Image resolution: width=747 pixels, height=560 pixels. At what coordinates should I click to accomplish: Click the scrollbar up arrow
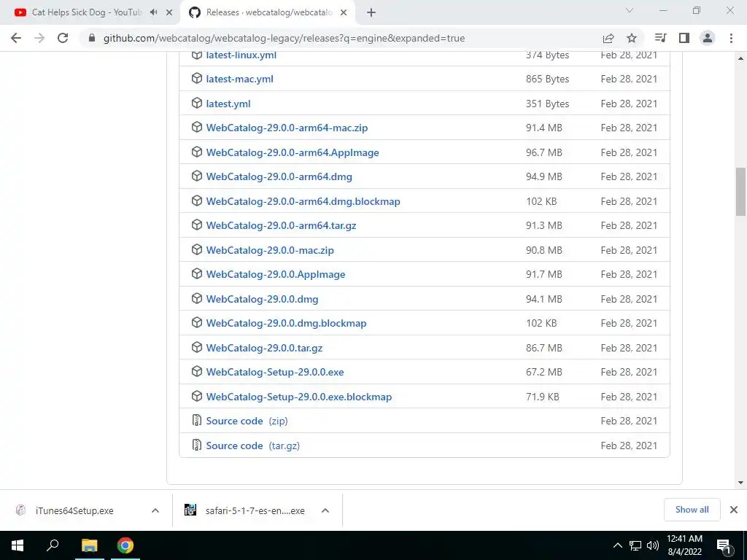[740, 58]
